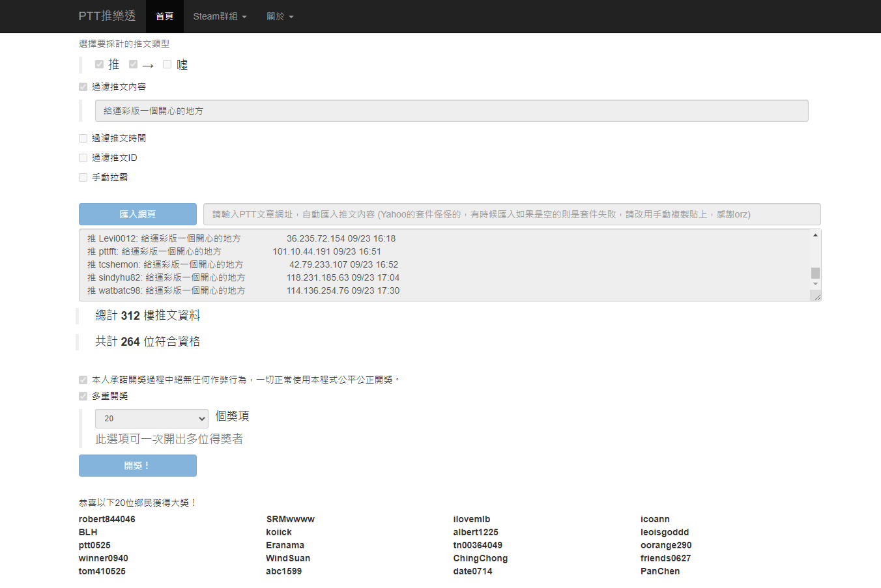This screenshot has height=588, width=881.
Task: Toggle the 推 checkbox
Action: tap(99, 64)
